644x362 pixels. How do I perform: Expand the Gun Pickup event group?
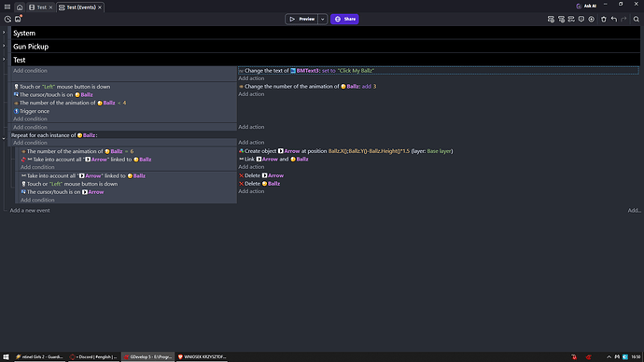(x=4, y=46)
